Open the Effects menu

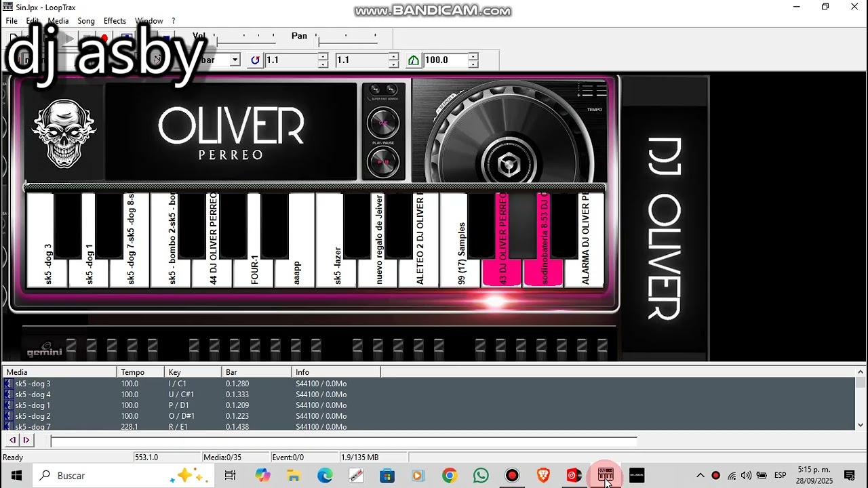115,21
